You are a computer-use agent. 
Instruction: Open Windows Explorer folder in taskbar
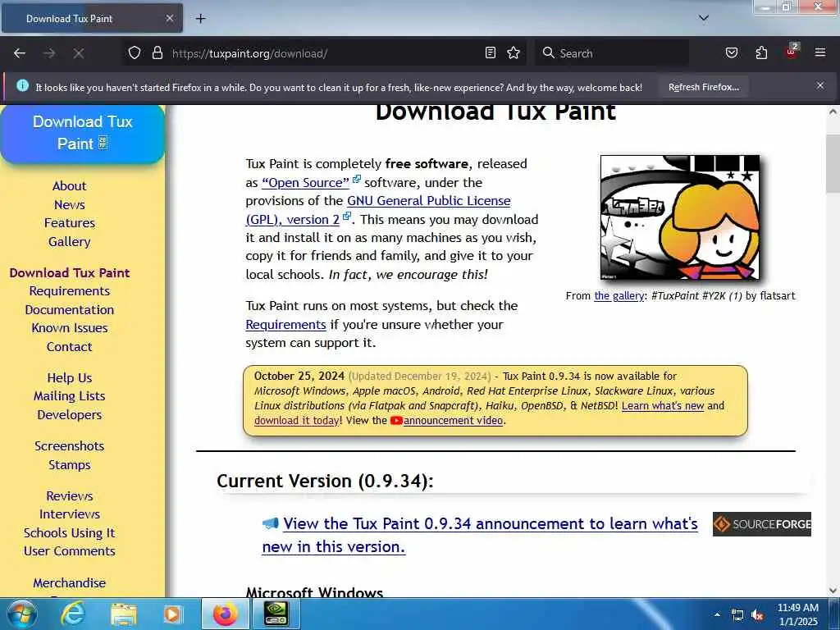(124, 614)
